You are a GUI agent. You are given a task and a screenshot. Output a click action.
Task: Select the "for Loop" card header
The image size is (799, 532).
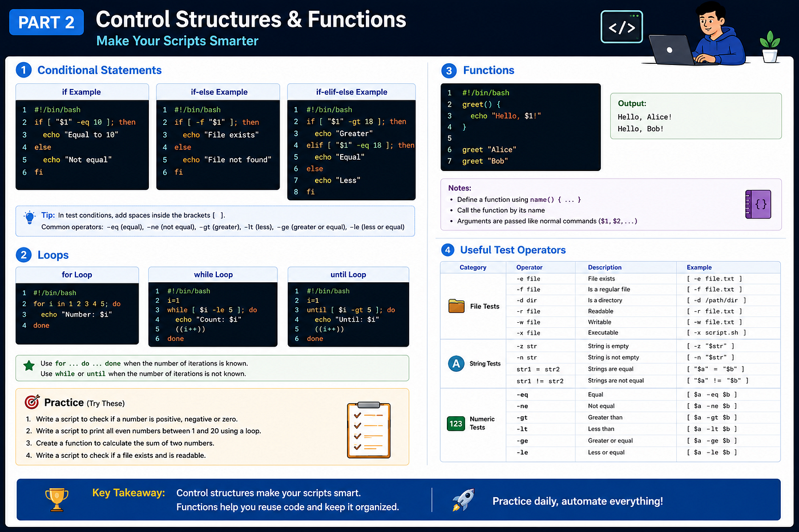tap(77, 275)
